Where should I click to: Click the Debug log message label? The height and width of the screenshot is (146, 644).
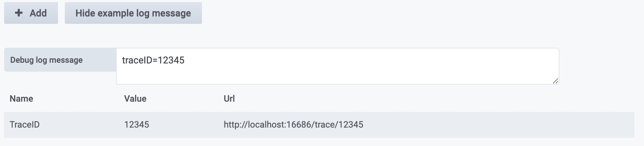point(46,60)
